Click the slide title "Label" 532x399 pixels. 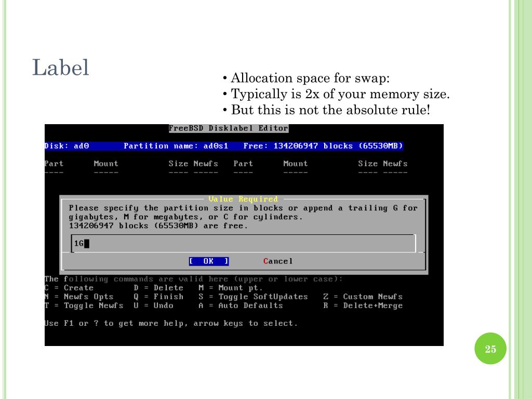60,67
